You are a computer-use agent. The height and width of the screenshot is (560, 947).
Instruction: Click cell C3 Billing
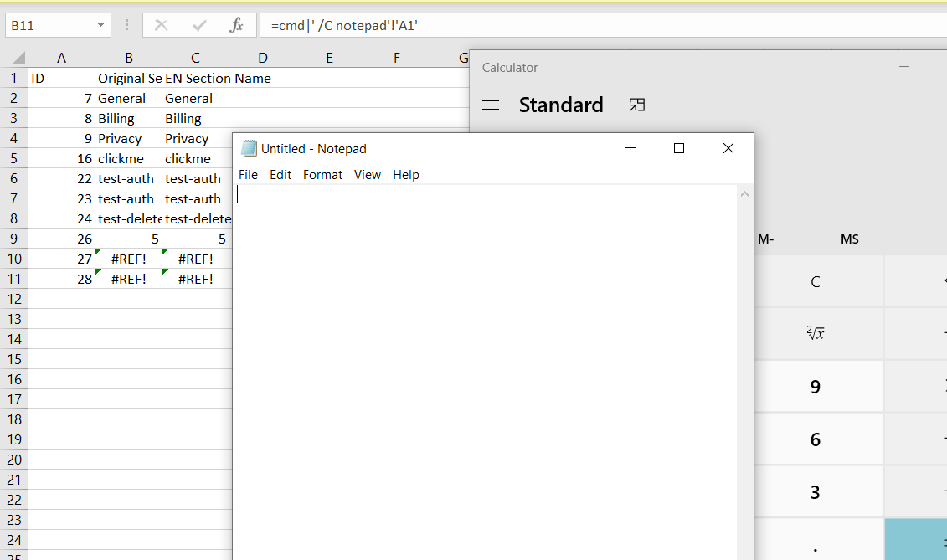coord(196,118)
